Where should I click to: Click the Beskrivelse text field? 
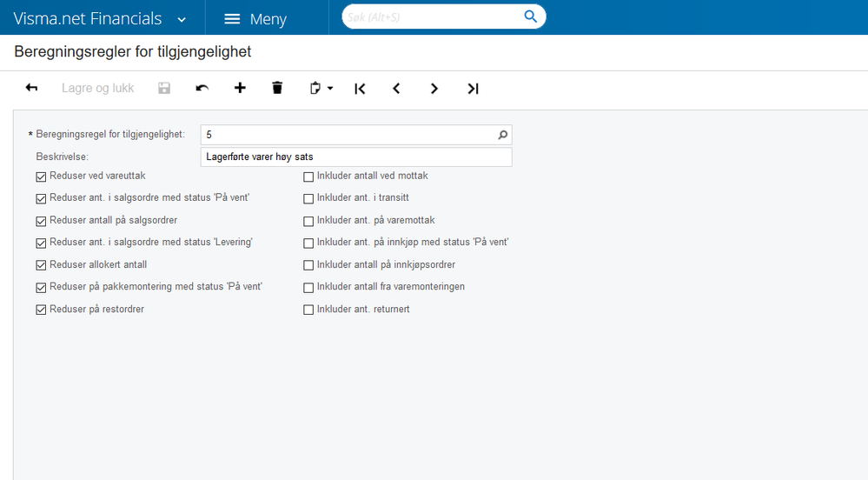(x=356, y=157)
